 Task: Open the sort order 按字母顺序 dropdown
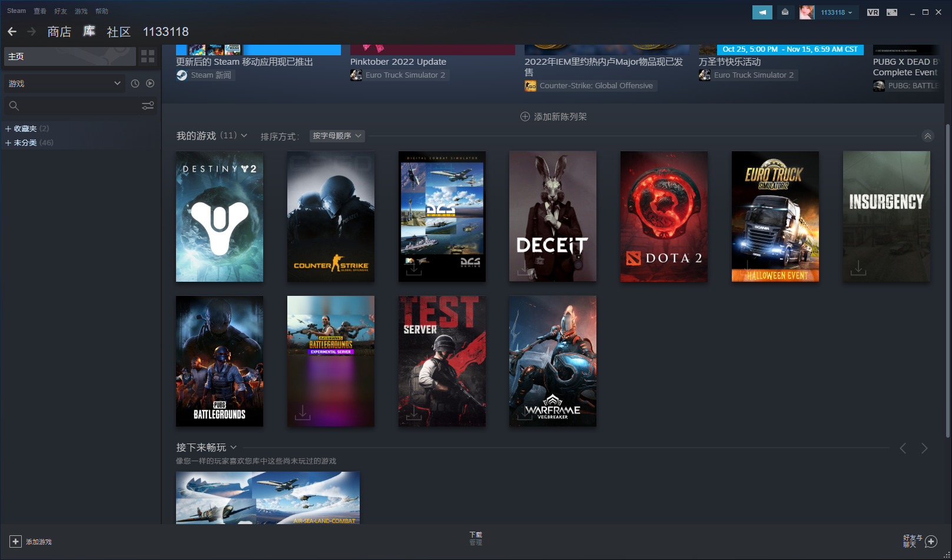point(337,136)
